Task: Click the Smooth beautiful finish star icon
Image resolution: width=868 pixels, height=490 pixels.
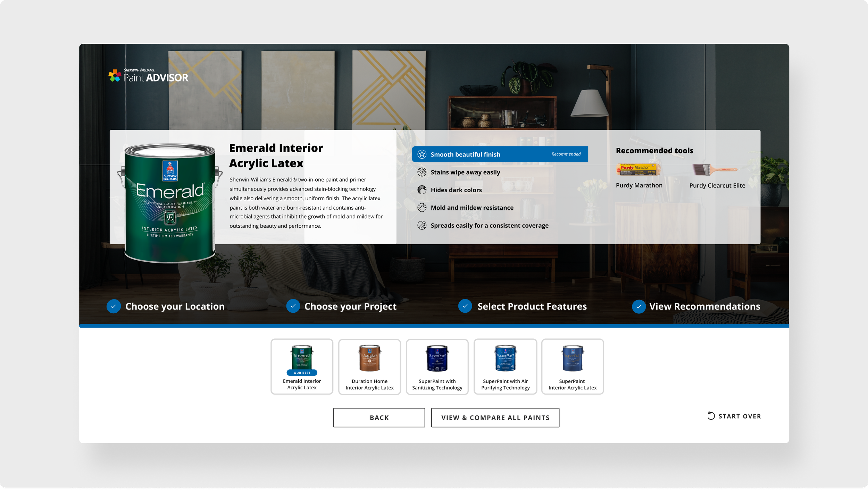Action: pyautogui.click(x=422, y=154)
